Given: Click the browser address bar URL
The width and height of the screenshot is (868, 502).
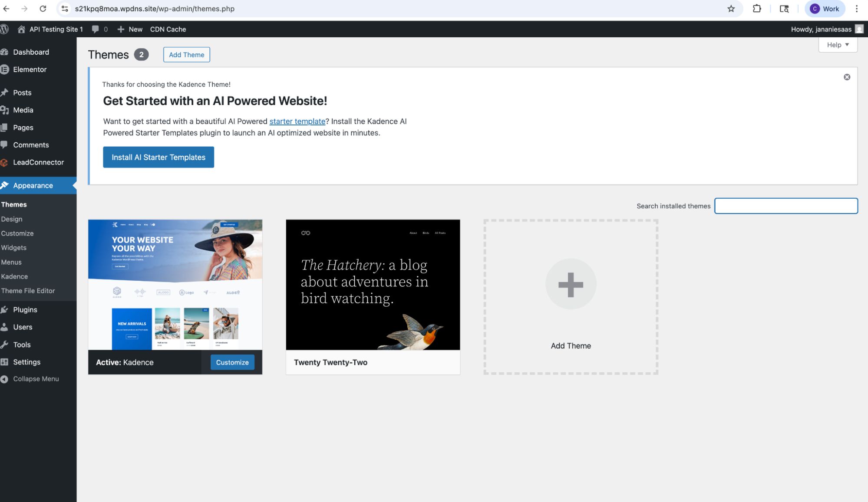Looking at the screenshot, I should [155, 9].
